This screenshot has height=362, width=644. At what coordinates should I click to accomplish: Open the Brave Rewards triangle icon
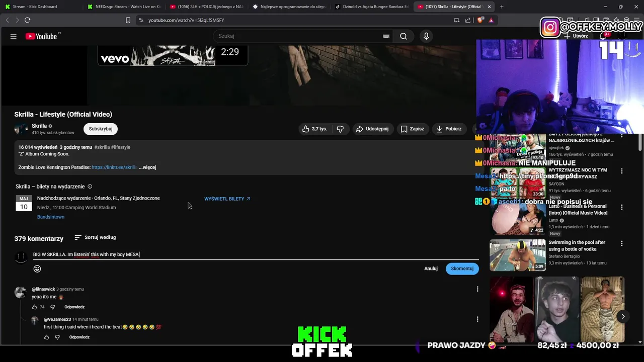(491, 20)
